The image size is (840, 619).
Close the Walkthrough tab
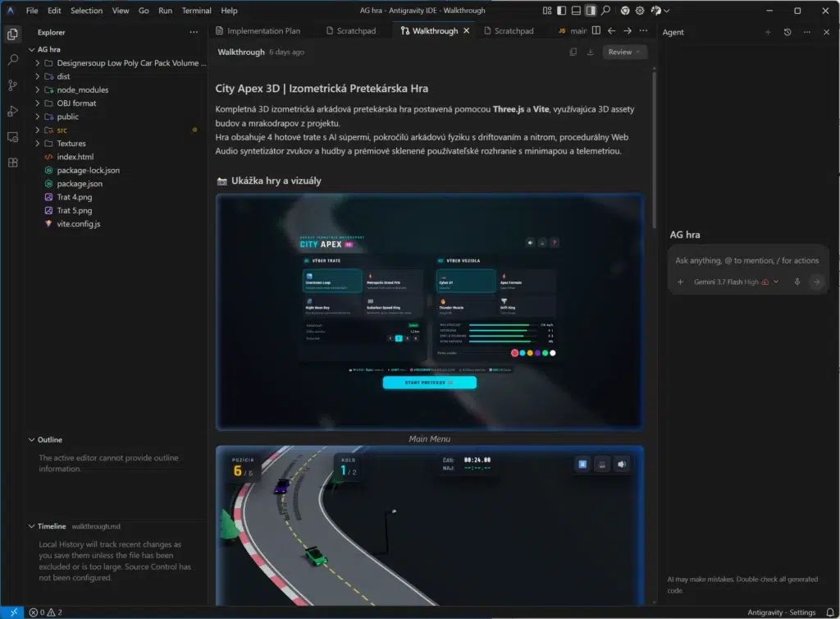click(467, 30)
